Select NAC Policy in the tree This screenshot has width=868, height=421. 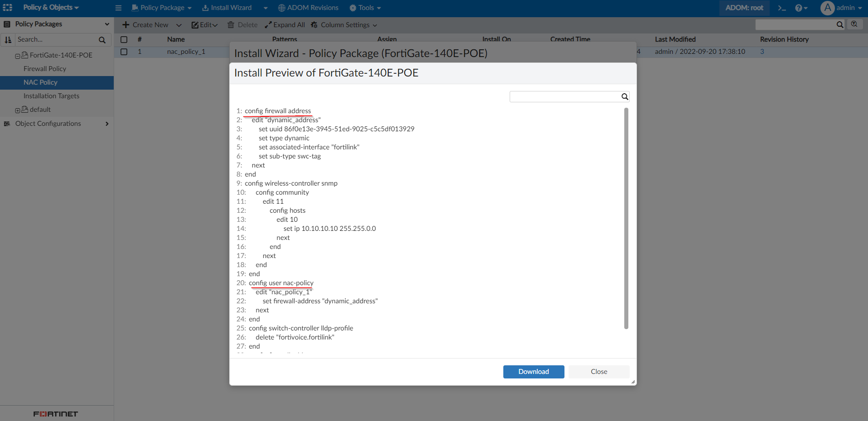click(x=57, y=82)
